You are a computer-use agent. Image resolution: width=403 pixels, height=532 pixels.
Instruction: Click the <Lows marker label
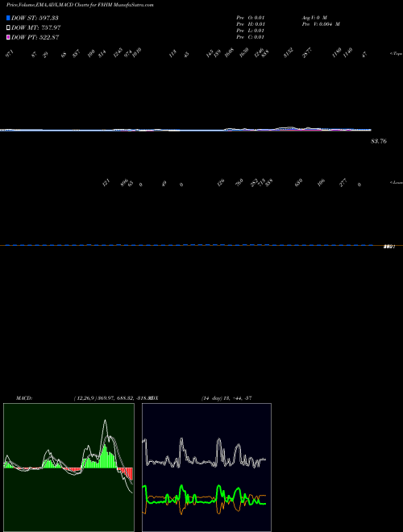click(396, 182)
